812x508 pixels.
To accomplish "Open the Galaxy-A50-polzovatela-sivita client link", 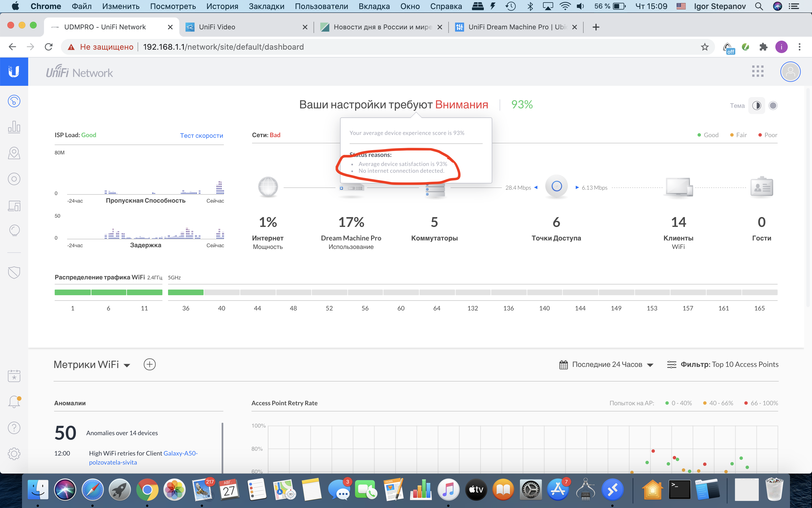I will point(143,457).
